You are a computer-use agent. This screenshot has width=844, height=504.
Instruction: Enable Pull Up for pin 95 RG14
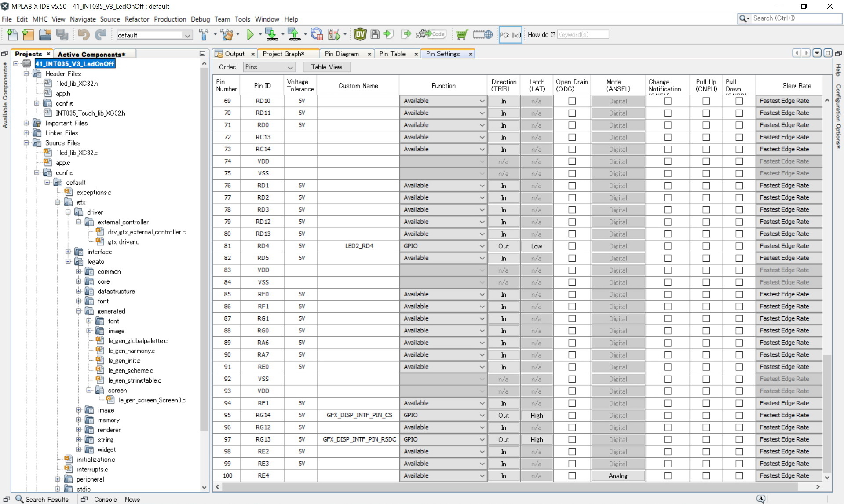[706, 416]
